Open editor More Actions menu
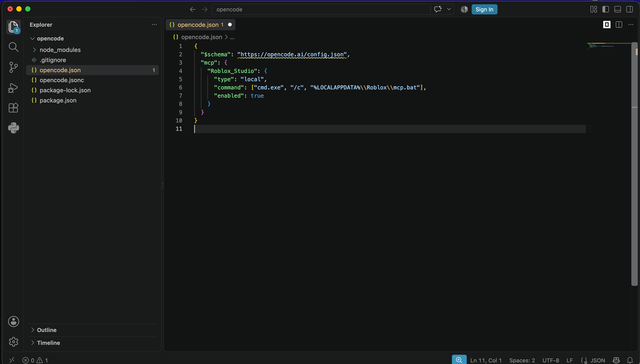 631,25
